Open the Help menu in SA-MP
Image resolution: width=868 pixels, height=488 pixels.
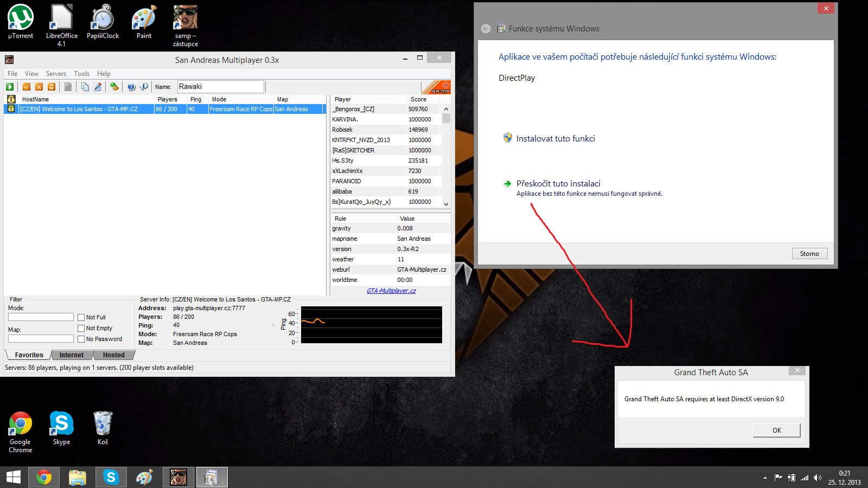104,74
